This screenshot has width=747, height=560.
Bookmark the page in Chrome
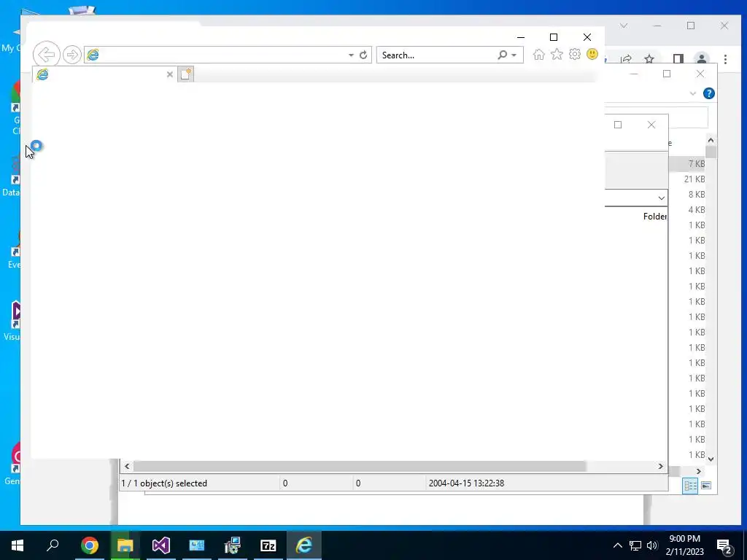click(649, 59)
